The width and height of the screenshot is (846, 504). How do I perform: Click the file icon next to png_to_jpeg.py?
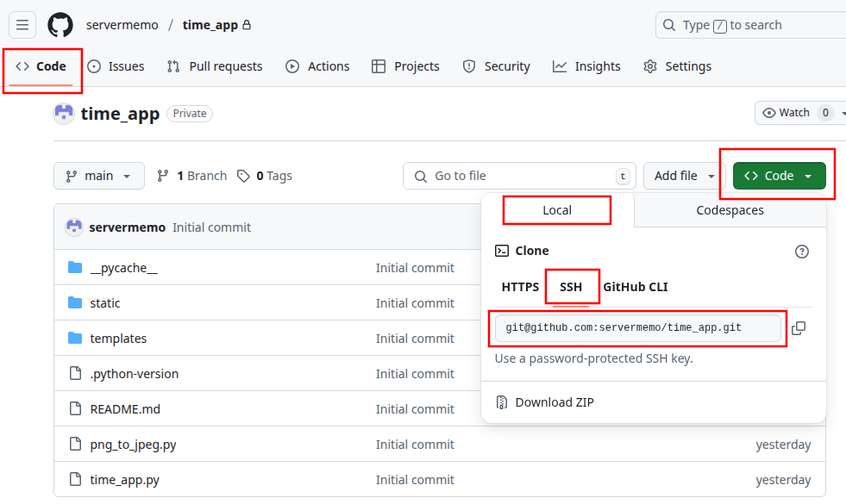click(76, 445)
